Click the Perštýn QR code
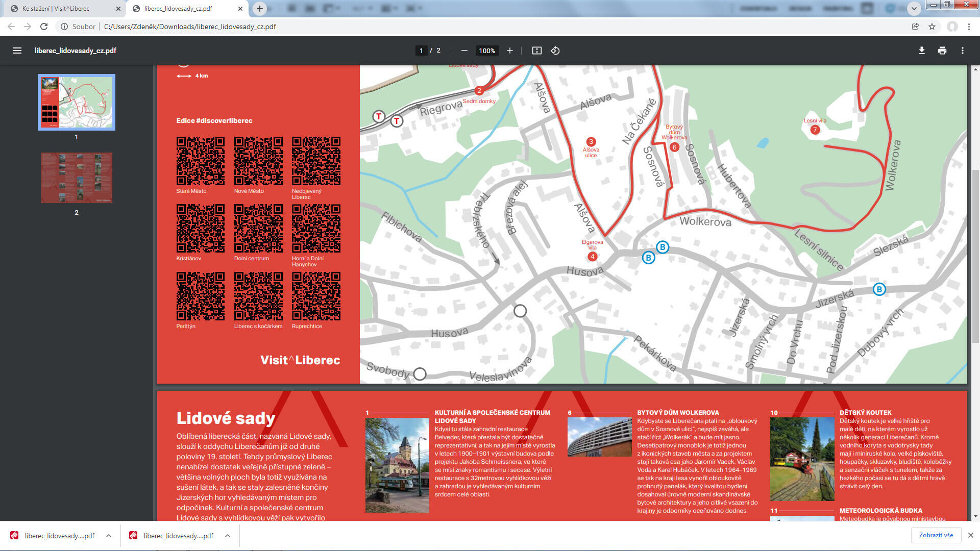This screenshot has height=551, width=980. pyautogui.click(x=201, y=296)
